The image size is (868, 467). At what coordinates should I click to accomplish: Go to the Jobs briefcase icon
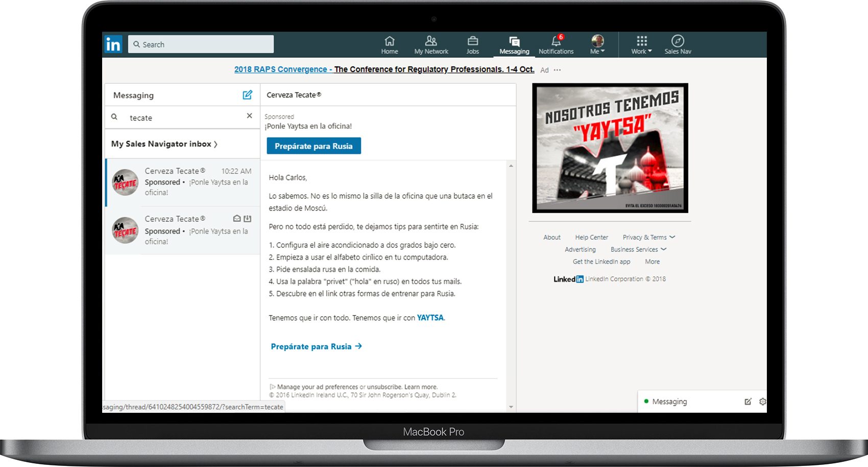[x=473, y=44]
